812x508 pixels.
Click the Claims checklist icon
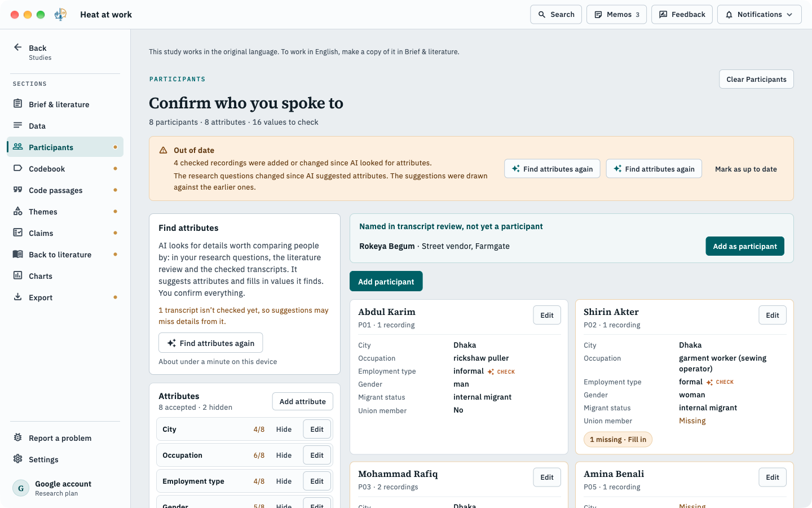pyautogui.click(x=17, y=233)
